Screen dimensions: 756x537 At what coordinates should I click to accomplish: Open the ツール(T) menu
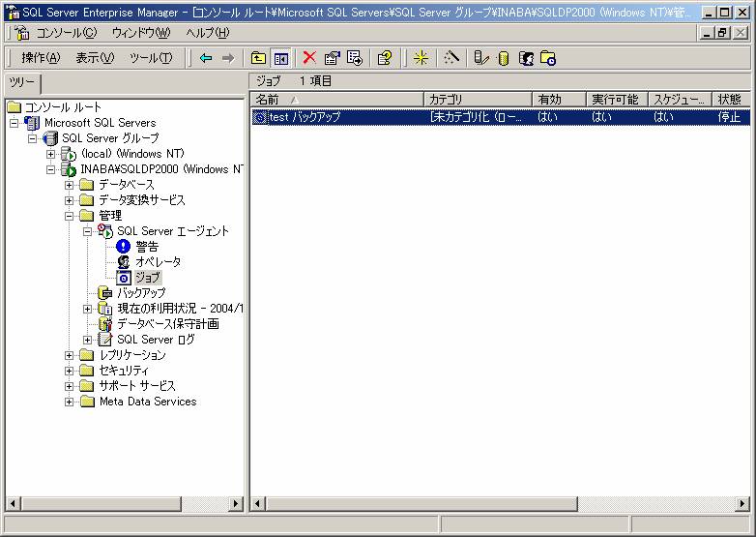coord(151,58)
